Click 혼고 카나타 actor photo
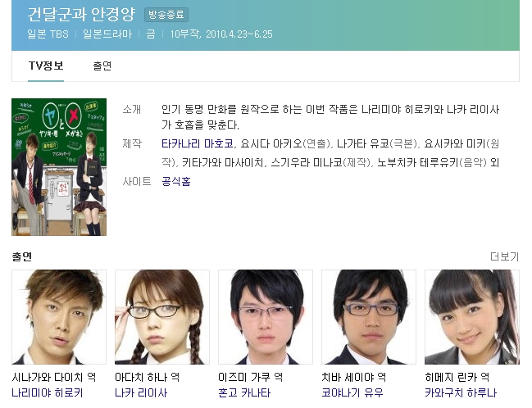Screen dimensions: 532x408 (x=266, y=317)
